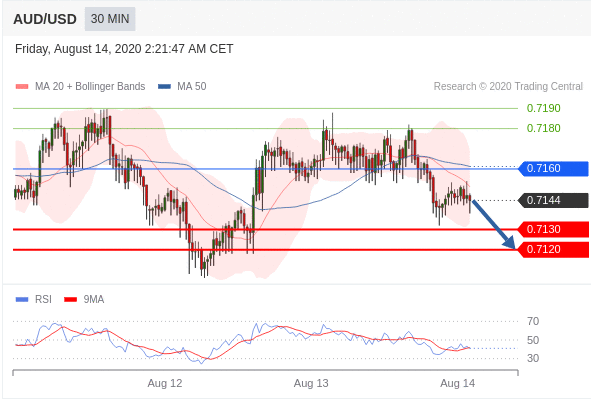The height and width of the screenshot is (401, 591).
Task: Select the red 0.7120 support tag
Action: point(553,249)
